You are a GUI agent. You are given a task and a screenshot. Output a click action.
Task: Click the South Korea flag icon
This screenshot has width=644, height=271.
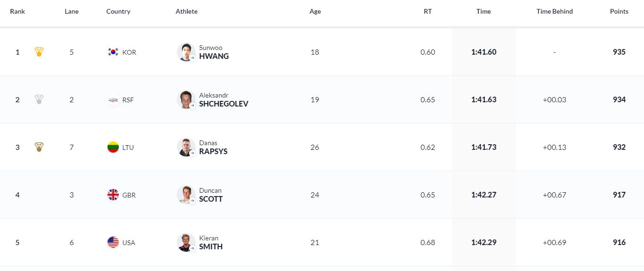[x=113, y=52]
